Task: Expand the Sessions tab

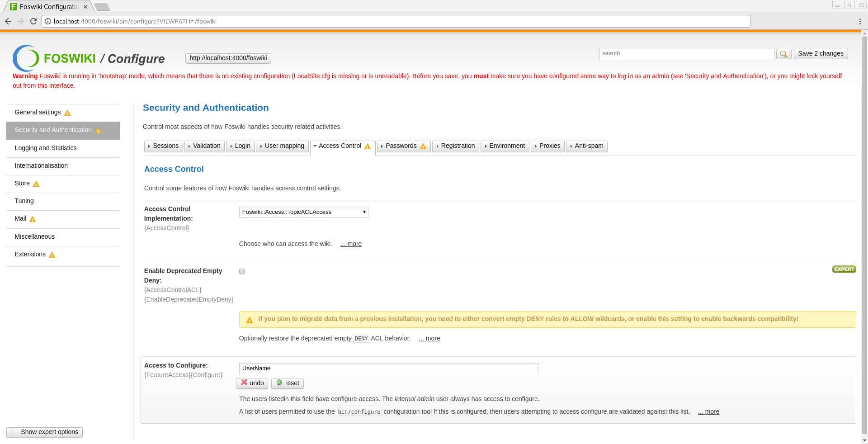Action: [x=164, y=146]
